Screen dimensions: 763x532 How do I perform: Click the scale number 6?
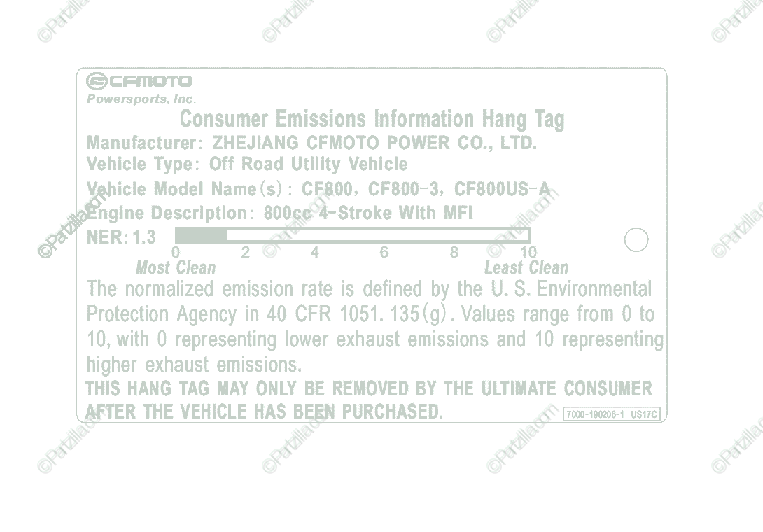point(384,252)
